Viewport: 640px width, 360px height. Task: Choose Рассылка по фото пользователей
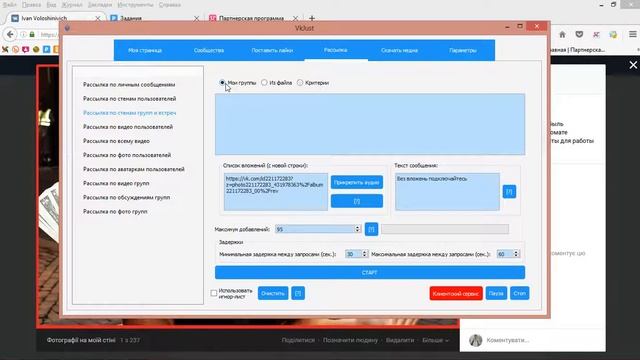click(127, 155)
